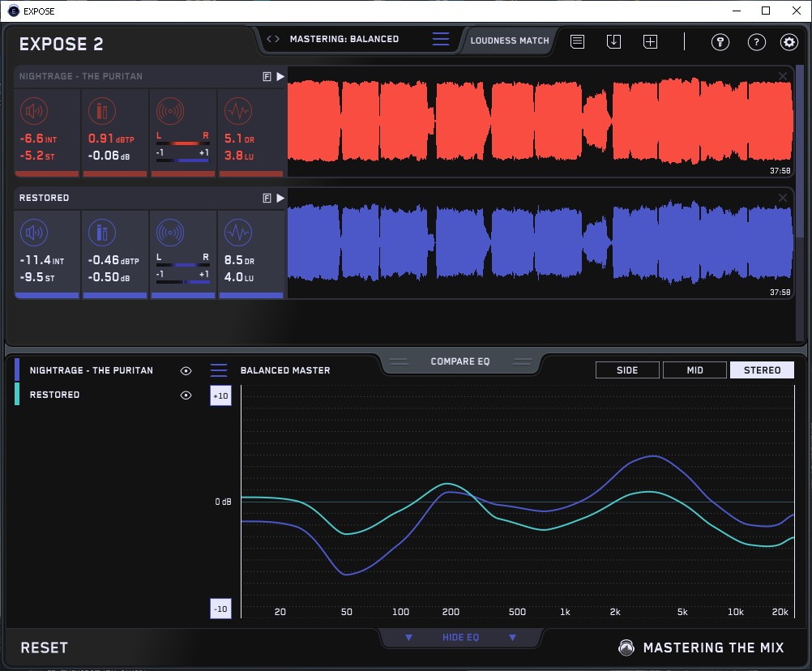The height and width of the screenshot is (671, 812).
Task: Click the Compare EQ panel header
Action: click(459, 362)
